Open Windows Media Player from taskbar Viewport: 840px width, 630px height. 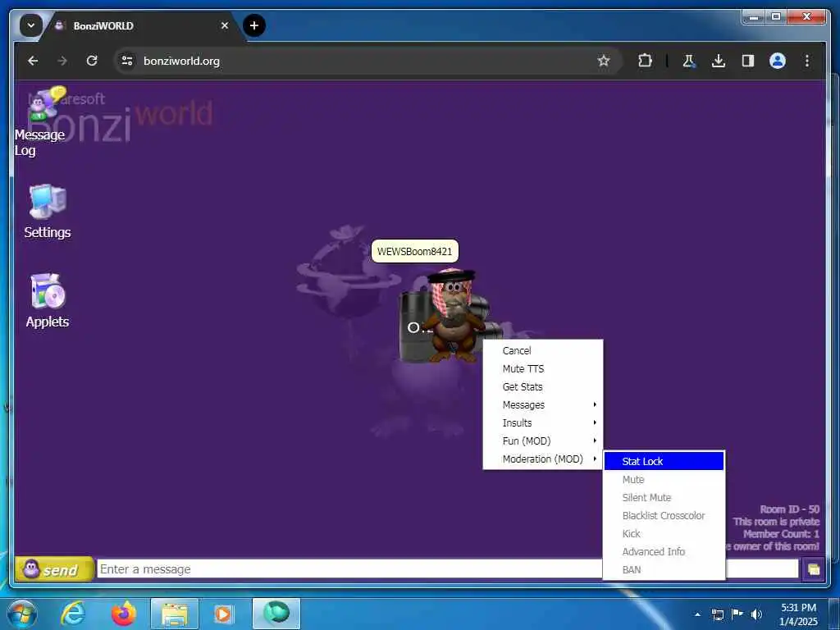[223, 614]
